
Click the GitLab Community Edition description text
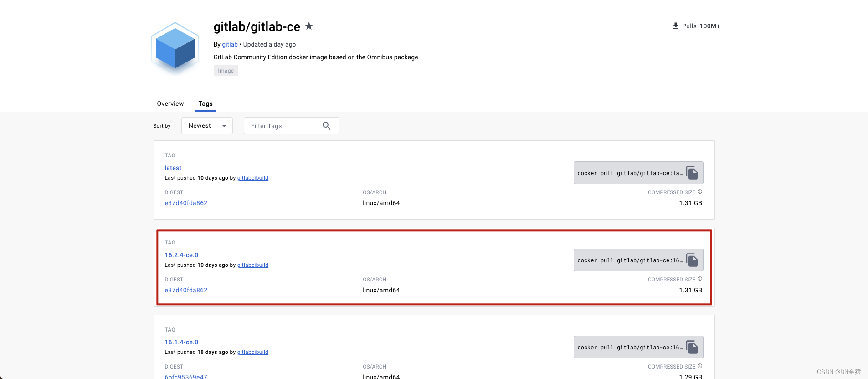(x=316, y=57)
